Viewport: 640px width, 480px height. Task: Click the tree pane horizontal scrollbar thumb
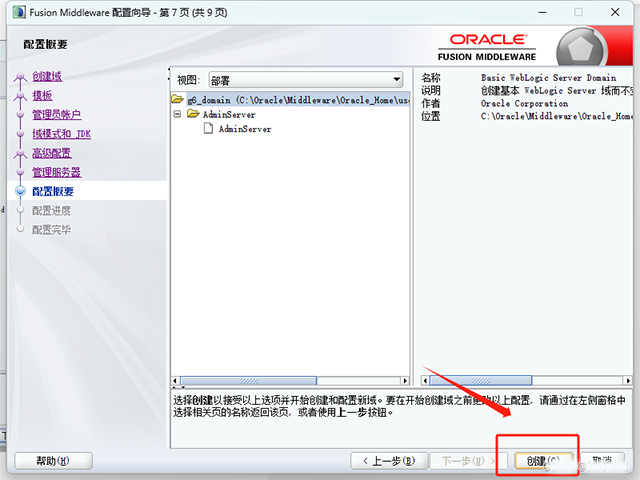pyautogui.click(x=248, y=381)
